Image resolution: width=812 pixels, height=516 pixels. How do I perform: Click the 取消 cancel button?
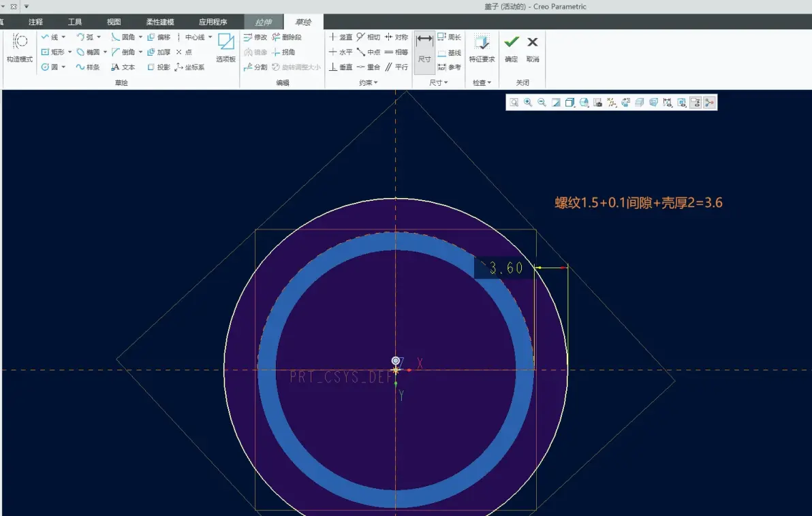point(532,48)
